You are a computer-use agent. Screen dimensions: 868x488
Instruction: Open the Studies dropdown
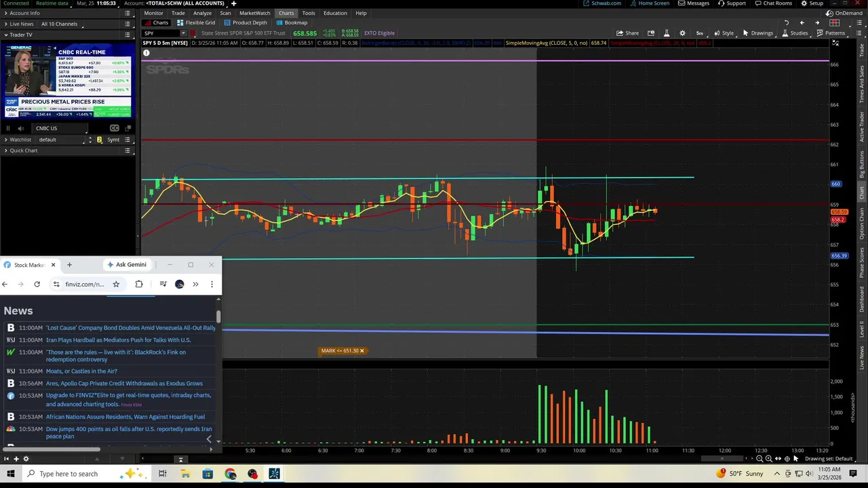pos(794,33)
